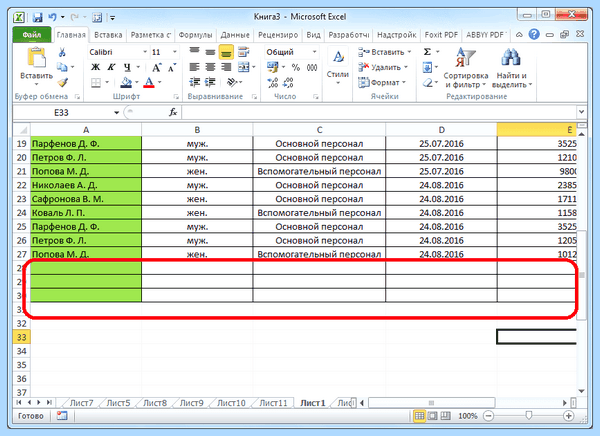Click the Cut scissors icon

point(62,52)
